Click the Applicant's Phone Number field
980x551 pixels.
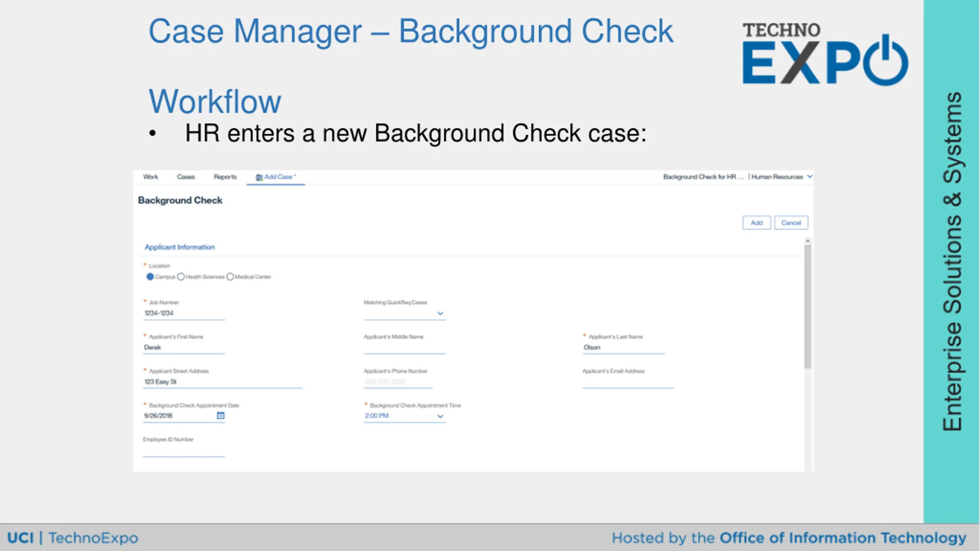point(398,382)
